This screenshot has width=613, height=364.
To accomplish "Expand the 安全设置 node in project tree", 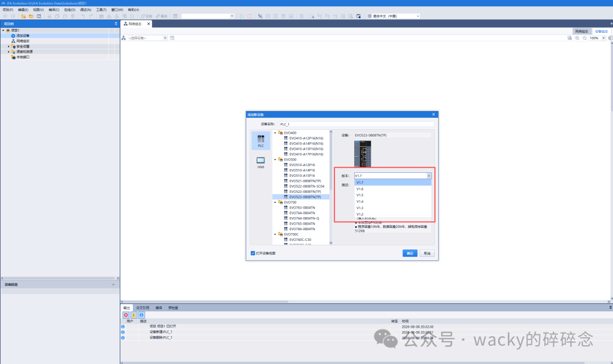I will (x=9, y=46).
